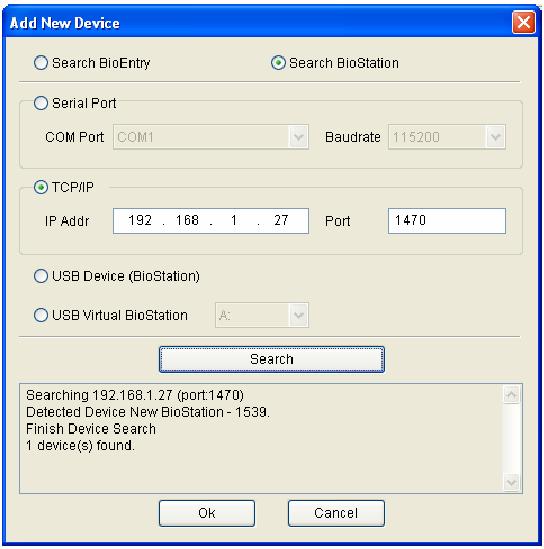544x549 pixels.
Task: Choose the TCP/IP connection option
Action: point(41,187)
